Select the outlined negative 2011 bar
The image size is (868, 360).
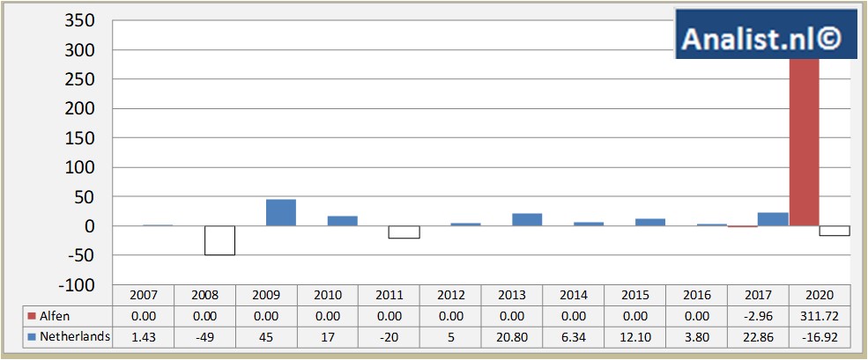[x=404, y=232]
